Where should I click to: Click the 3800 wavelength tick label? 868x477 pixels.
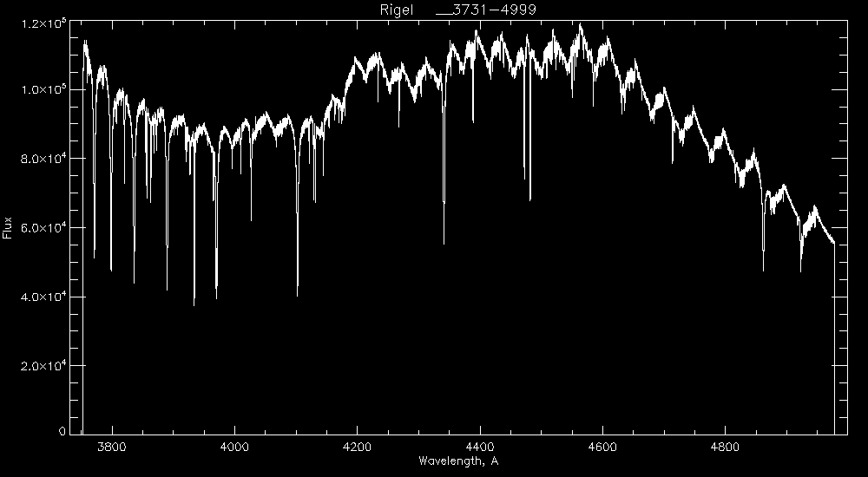pyautogui.click(x=112, y=447)
